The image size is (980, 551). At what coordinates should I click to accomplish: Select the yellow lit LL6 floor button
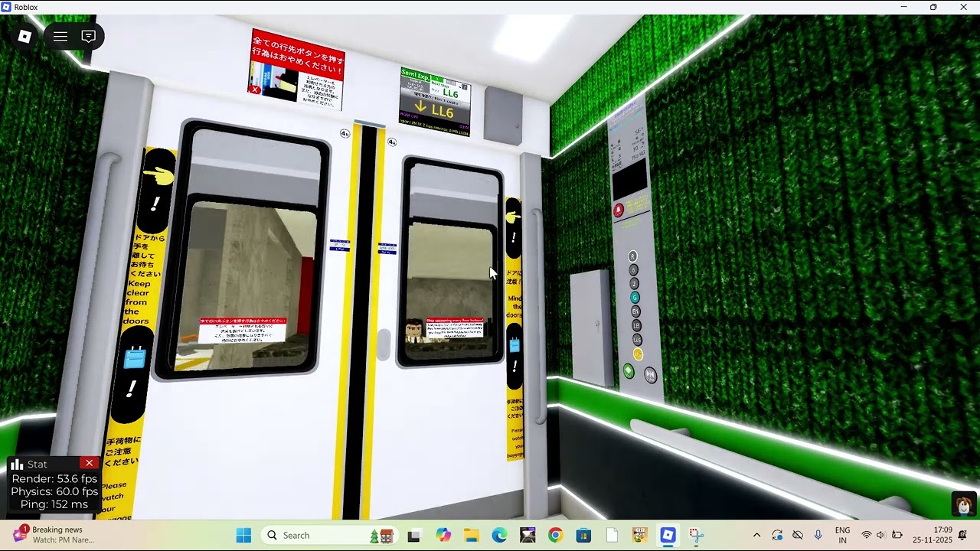coord(638,354)
